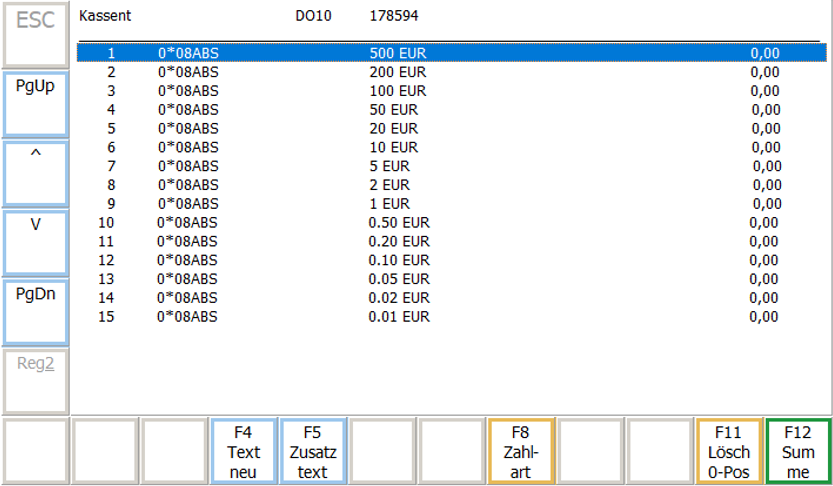The width and height of the screenshot is (833, 486).
Task: Select the 0.50 EUR row
Action: coord(398,222)
